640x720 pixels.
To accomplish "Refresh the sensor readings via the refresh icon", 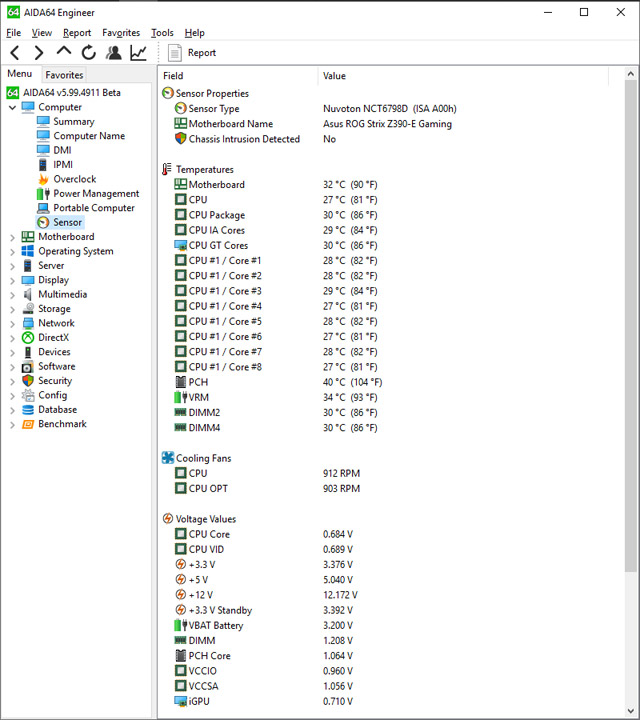I will pyautogui.click(x=89, y=53).
